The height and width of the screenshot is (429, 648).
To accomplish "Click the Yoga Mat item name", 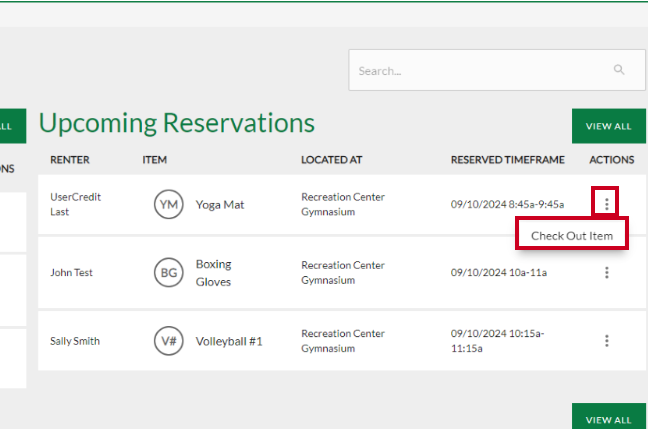I will [220, 205].
